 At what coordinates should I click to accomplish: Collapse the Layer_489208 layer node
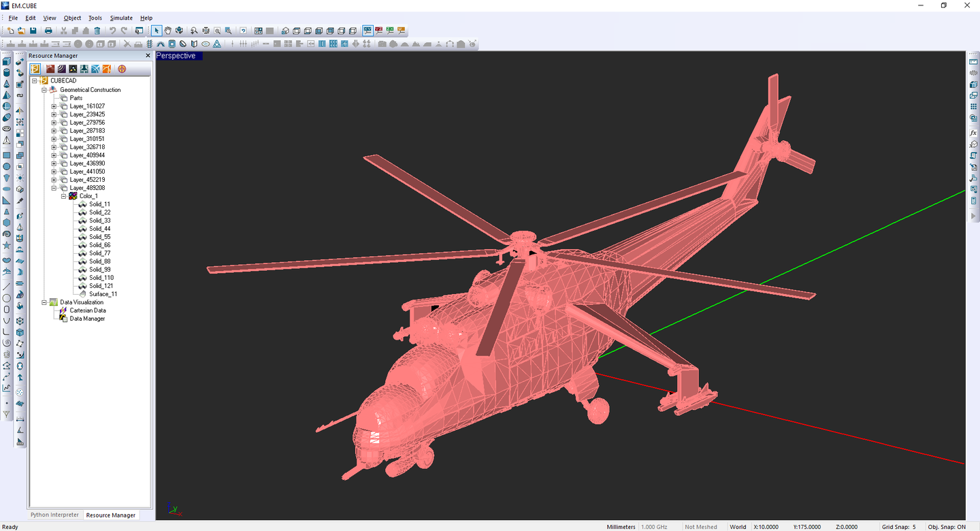[54, 187]
